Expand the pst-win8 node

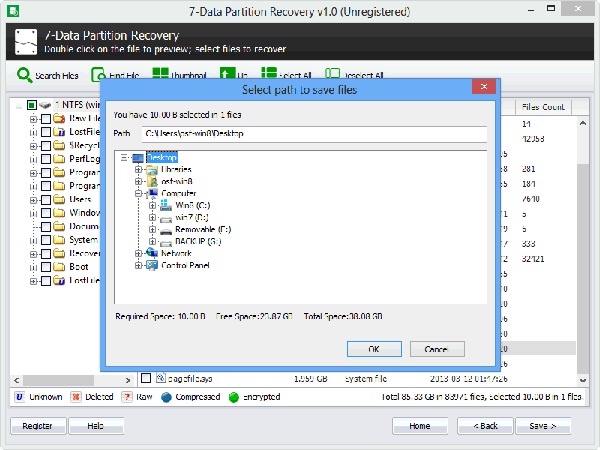coord(139,181)
